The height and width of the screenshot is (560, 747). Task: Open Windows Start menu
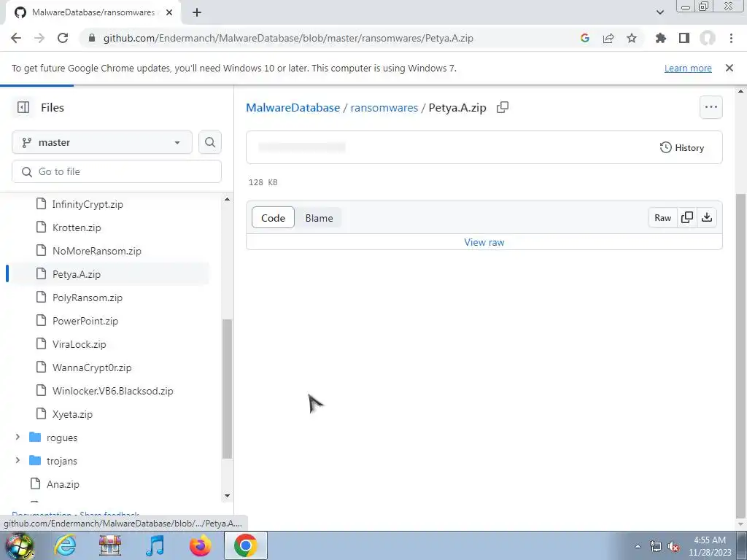pos(18,545)
